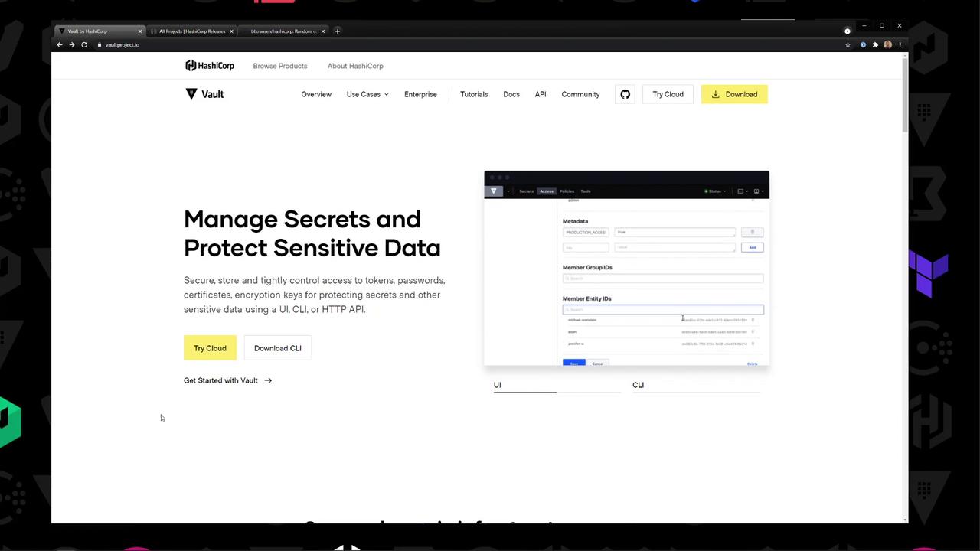Open a new tab with the plus icon
The width and height of the screenshot is (980, 551).
pyautogui.click(x=337, y=31)
